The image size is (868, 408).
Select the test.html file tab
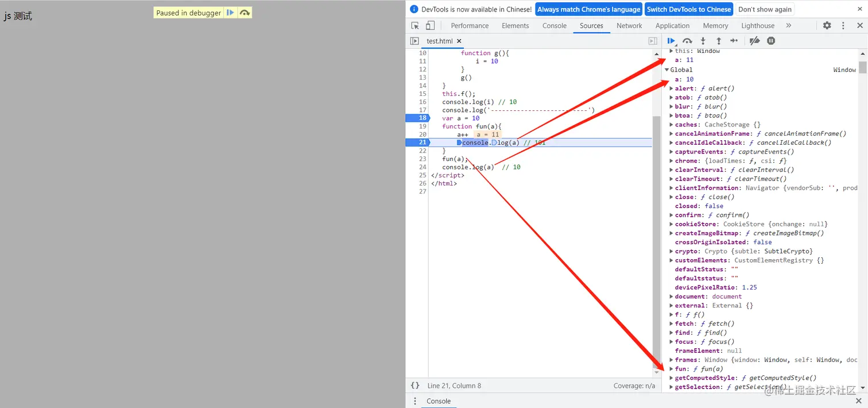pos(440,41)
